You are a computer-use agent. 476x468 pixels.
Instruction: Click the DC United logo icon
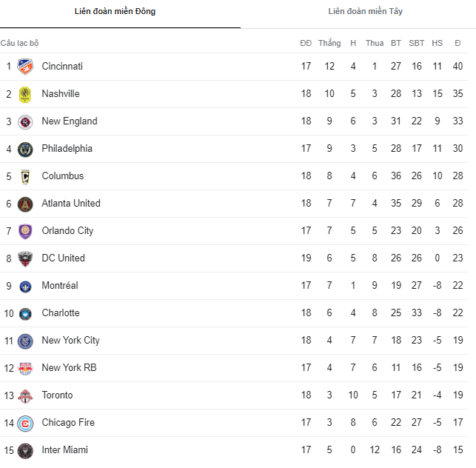(25, 258)
